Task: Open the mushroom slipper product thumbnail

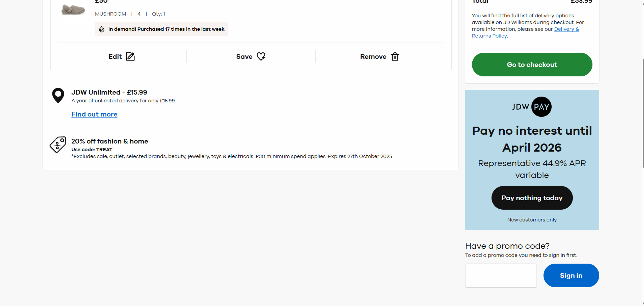Action: point(73,10)
